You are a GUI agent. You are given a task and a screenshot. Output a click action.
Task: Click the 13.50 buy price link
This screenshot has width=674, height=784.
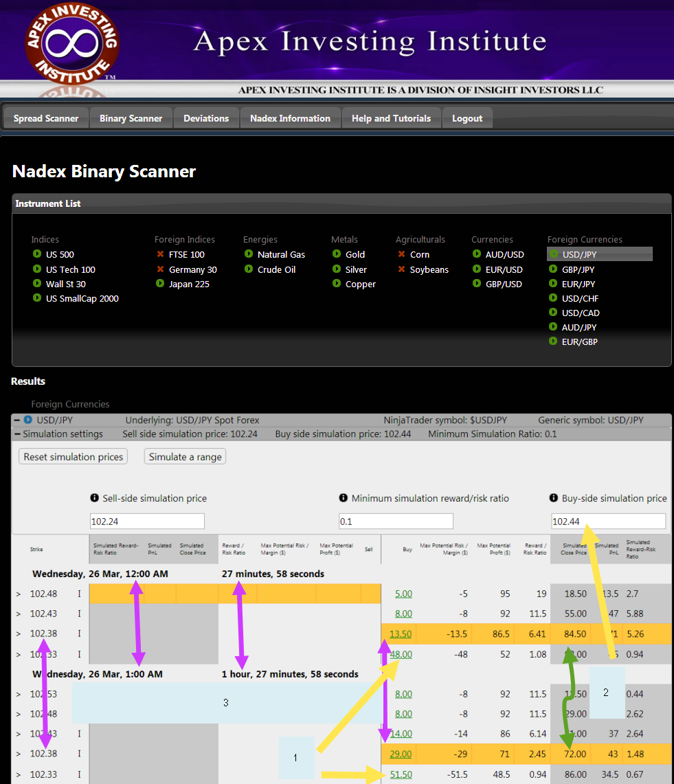[x=401, y=634]
